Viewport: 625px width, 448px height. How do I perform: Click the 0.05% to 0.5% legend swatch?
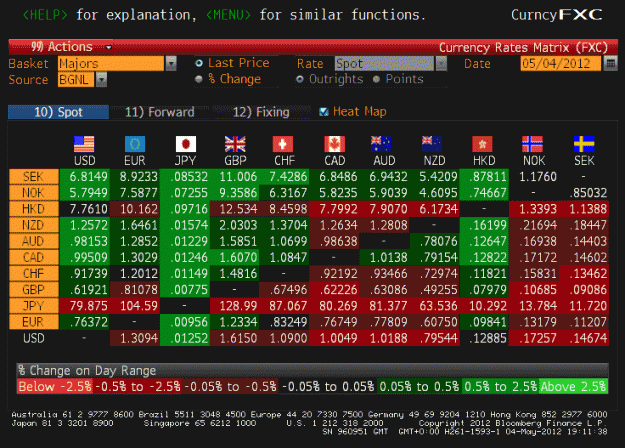click(419, 386)
